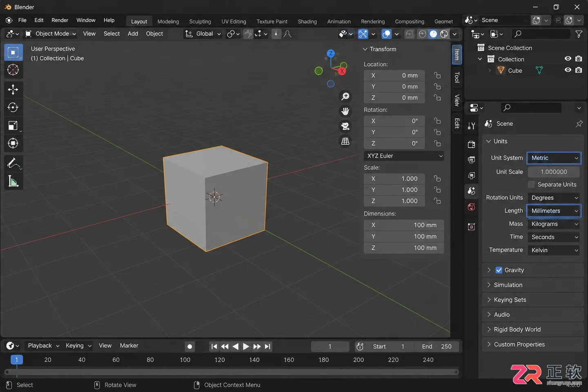The height and width of the screenshot is (392, 588).
Task: Open the Object Mode dropdown
Action: click(50, 34)
